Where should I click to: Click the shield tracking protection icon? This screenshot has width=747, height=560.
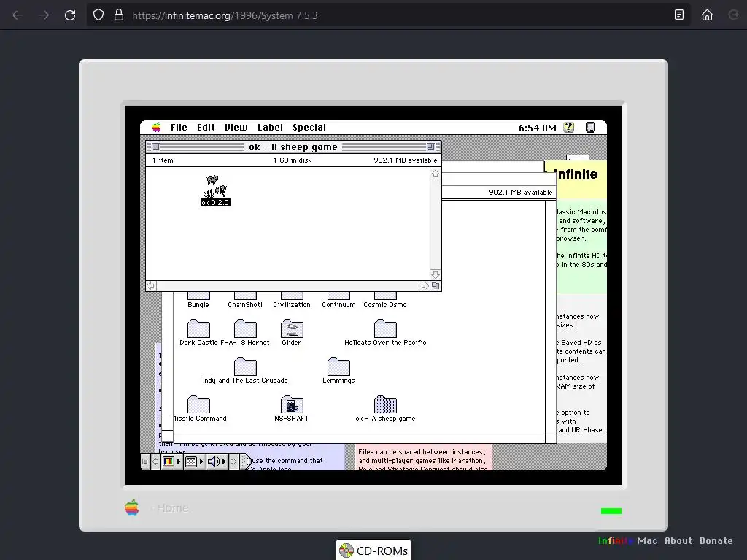coord(98,15)
